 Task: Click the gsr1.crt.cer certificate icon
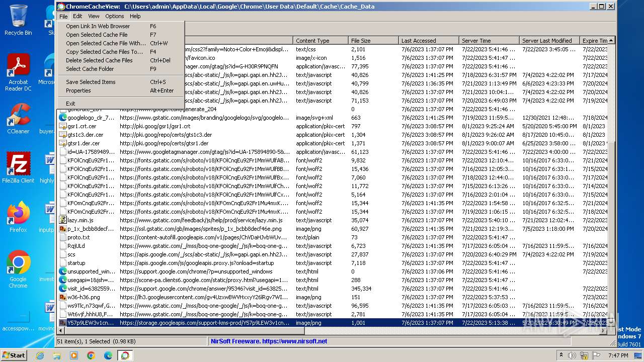point(63,126)
